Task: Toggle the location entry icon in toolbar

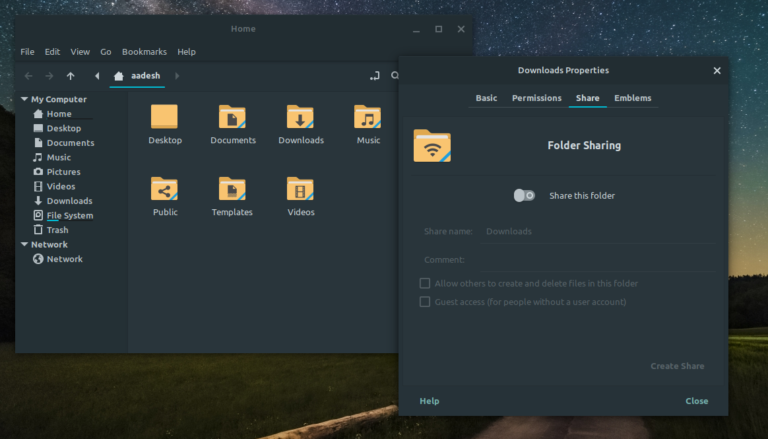Action: tap(374, 76)
